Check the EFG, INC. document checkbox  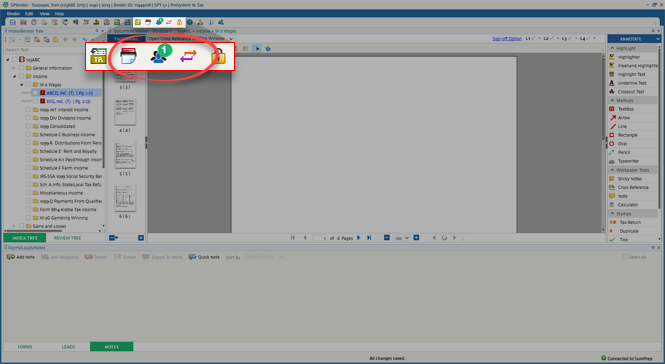[35, 101]
